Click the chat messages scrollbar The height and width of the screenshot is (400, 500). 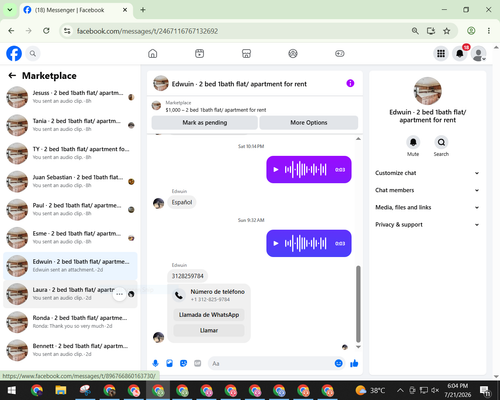click(x=358, y=304)
